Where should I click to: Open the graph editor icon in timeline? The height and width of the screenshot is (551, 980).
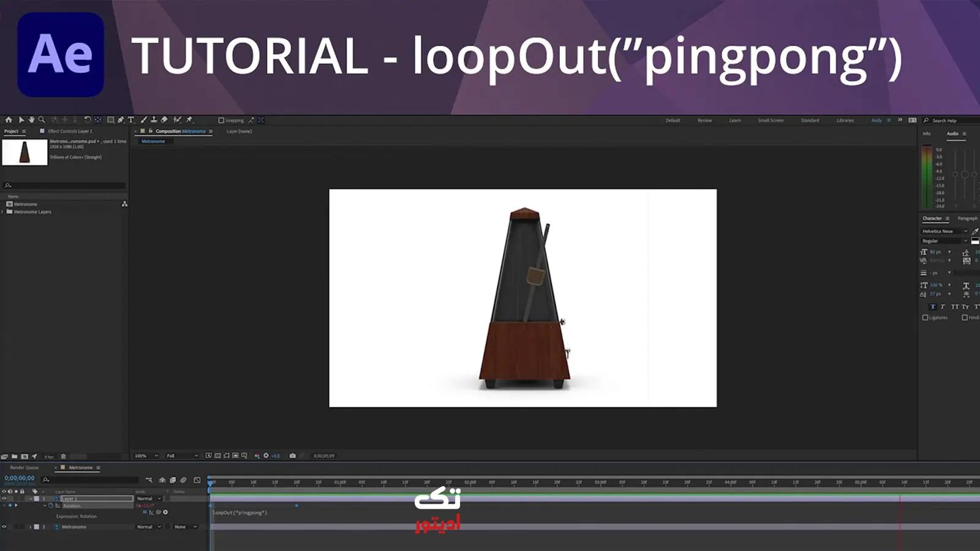coord(197,480)
